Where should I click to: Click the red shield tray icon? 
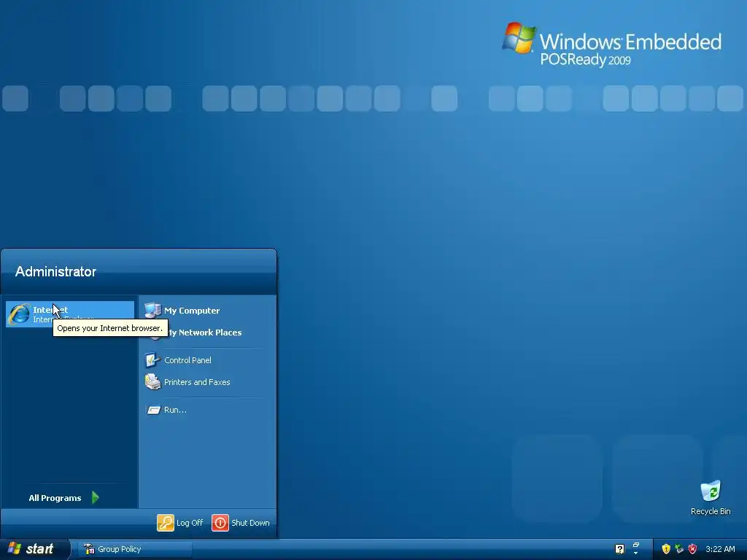tap(693, 549)
